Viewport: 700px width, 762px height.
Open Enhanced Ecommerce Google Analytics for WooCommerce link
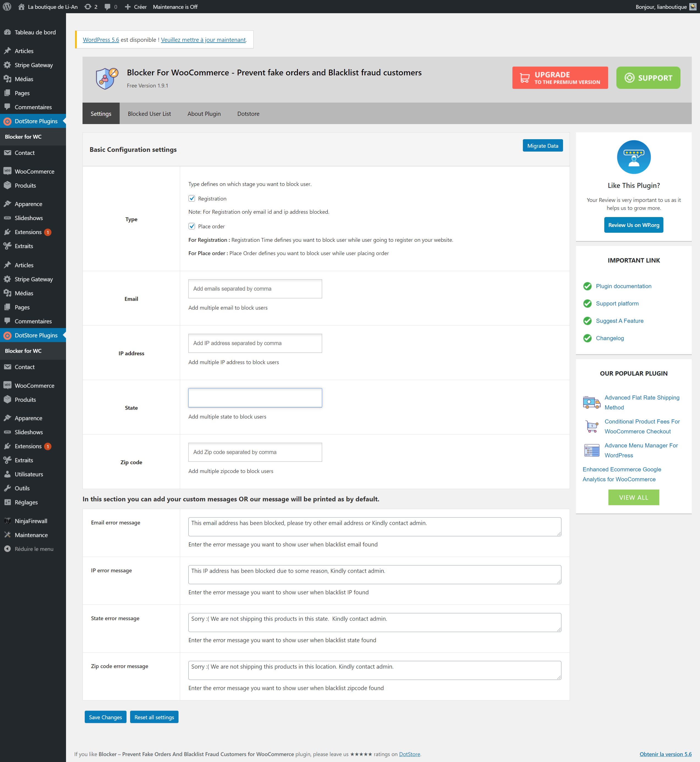[622, 474]
